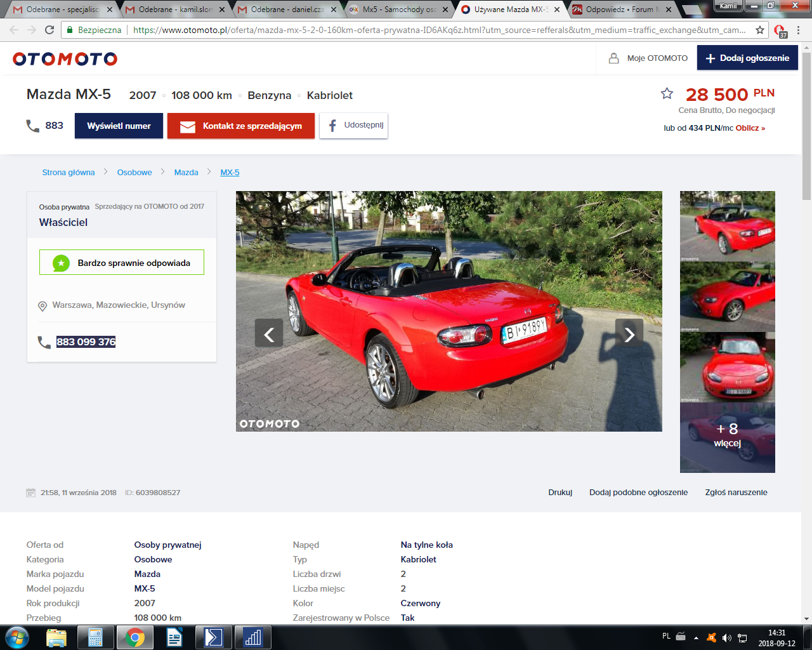812x650 pixels.
Task: Show the next photo with the right arrow
Action: (629, 333)
